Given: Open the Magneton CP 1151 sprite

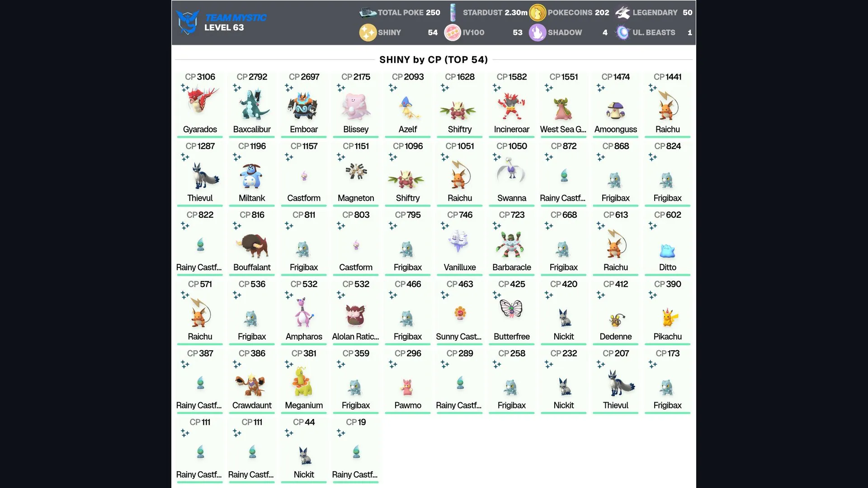Looking at the screenshot, I should [x=356, y=171].
